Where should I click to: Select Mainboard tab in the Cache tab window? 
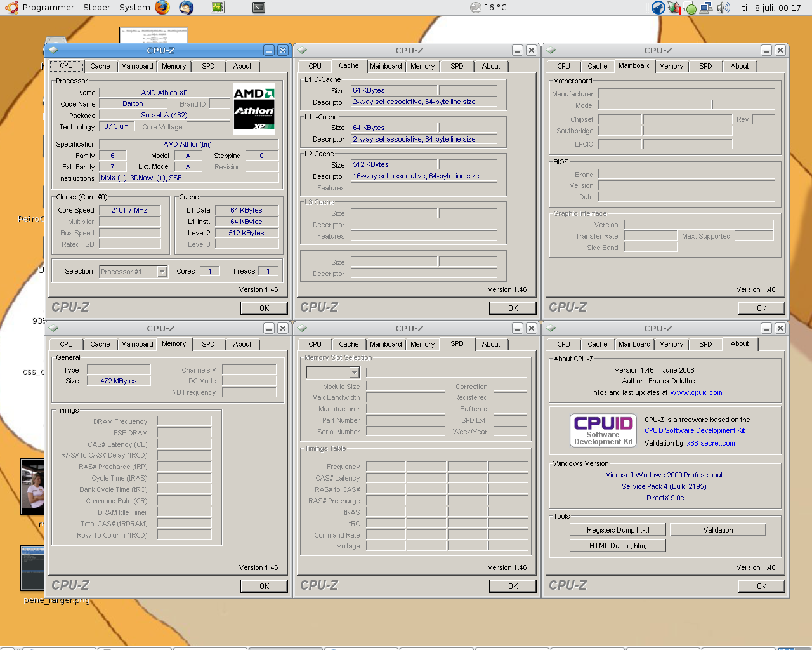click(x=386, y=66)
